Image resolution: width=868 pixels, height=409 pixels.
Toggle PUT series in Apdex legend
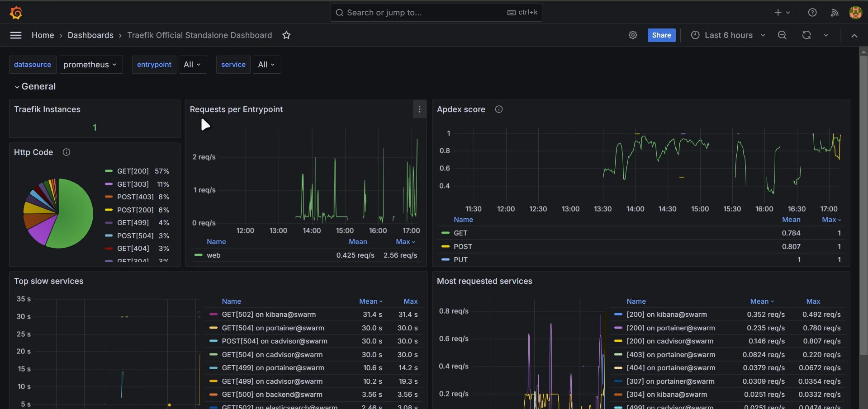pyautogui.click(x=460, y=260)
